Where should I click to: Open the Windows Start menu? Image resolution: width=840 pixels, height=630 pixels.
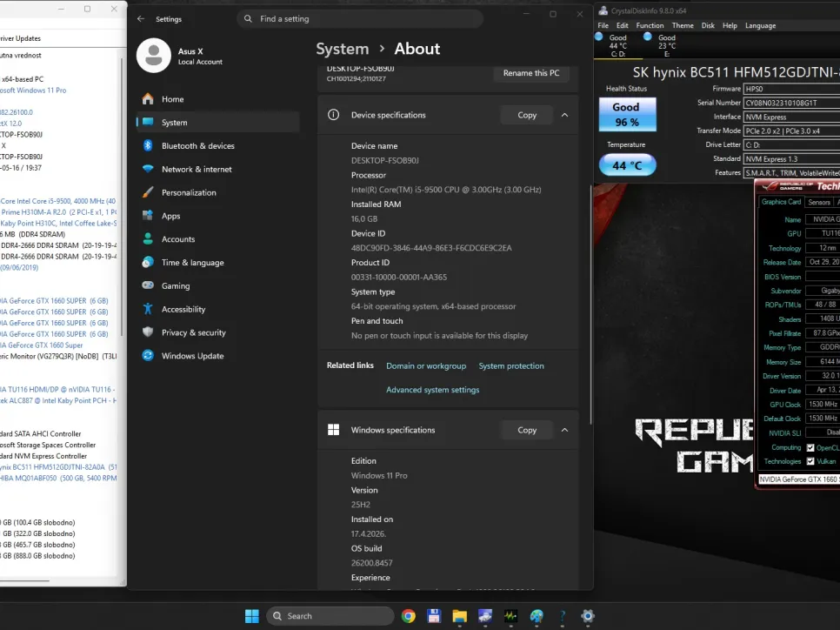pyautogui.click(x=252, y=616)
